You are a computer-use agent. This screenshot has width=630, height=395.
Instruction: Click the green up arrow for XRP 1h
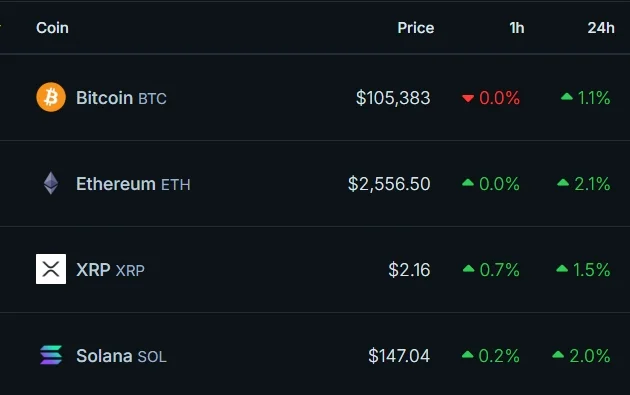(x=468, y=268)
